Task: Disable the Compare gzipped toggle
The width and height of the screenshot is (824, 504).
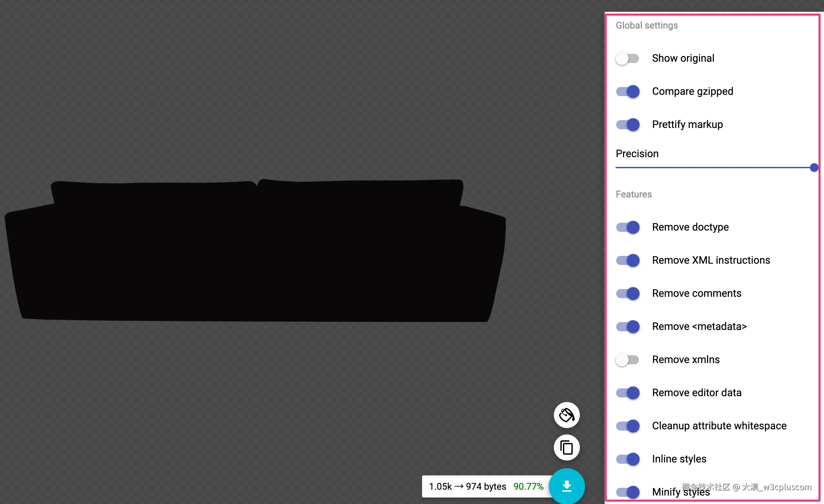Action: pyautogui.click(x=628, y=92)
